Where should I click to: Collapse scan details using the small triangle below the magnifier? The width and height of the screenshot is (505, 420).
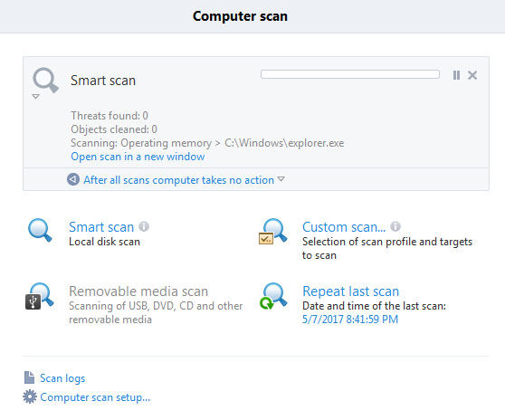click(36, 96)
